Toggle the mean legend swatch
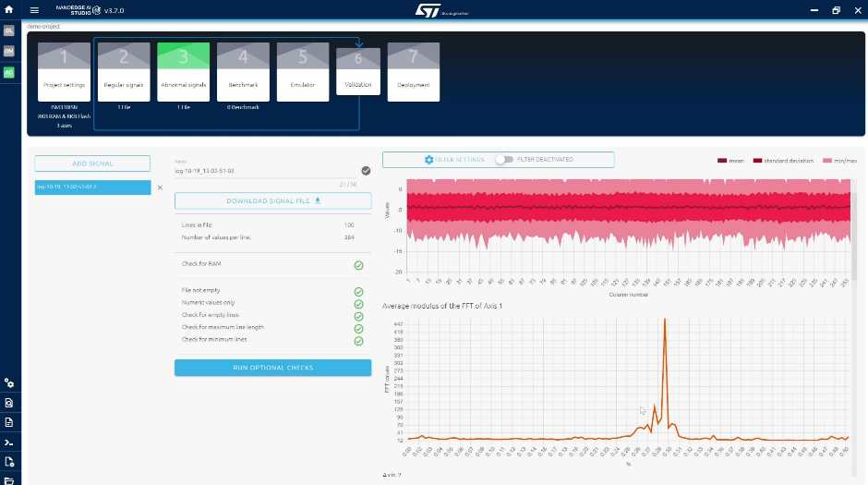The image size is (868, 485). pyautogui.click(x=722, y=161)
